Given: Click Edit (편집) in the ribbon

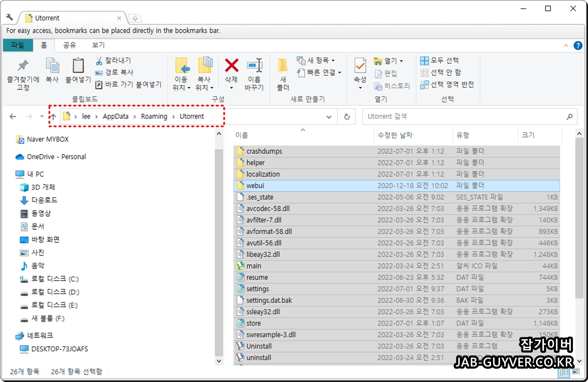Looking at the screenshot, I should (x=385, y=73).
